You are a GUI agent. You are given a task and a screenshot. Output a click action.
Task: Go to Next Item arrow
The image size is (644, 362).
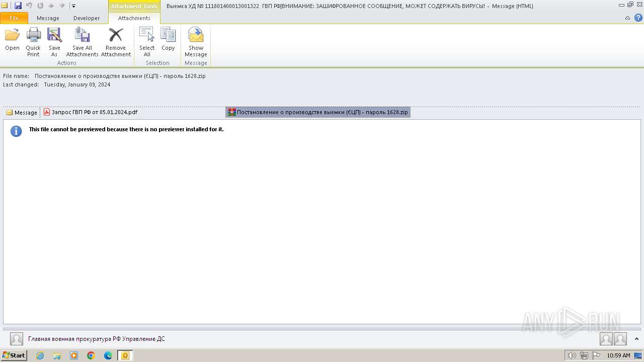click(x=62, y=6)
